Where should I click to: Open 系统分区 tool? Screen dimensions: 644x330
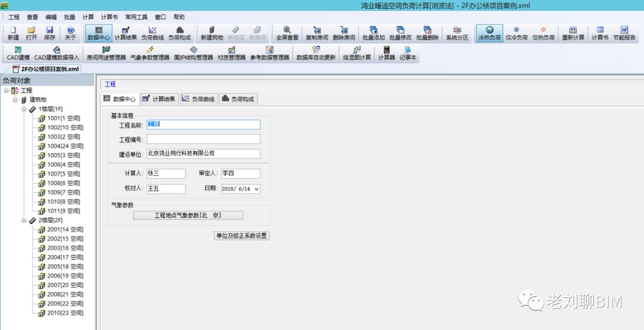457,33
